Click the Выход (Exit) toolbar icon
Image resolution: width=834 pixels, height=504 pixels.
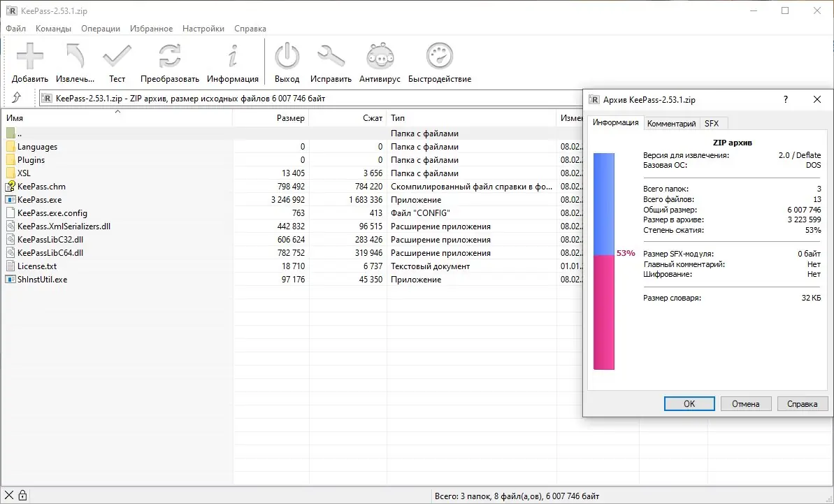click(287, 56)
